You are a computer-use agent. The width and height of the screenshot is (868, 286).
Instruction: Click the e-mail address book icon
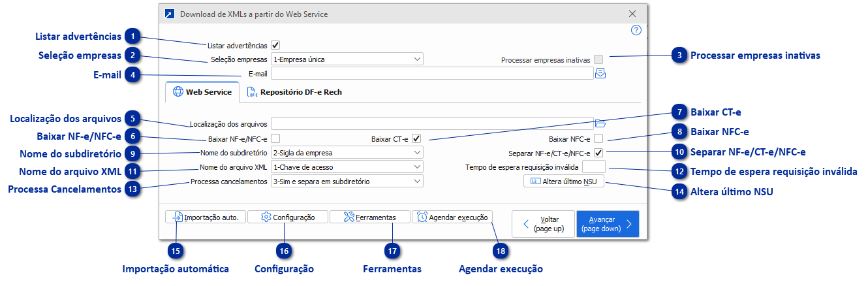[x=601, y=74]
